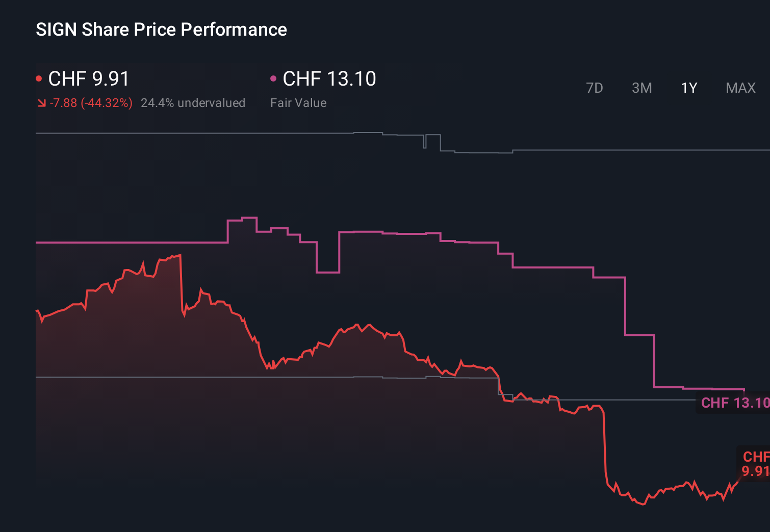Click the CHF 13.10 chart marker label

(734, 403)
